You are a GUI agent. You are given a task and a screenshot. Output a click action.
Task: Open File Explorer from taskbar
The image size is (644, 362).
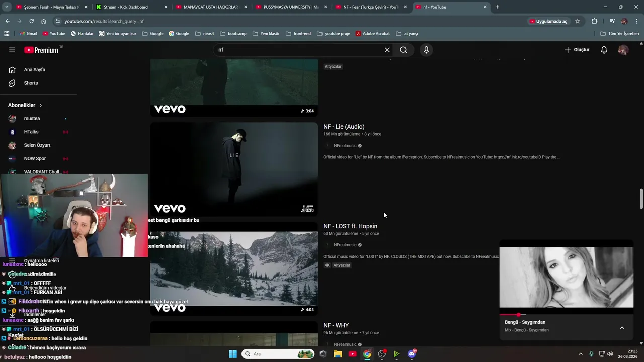point(338,354)
